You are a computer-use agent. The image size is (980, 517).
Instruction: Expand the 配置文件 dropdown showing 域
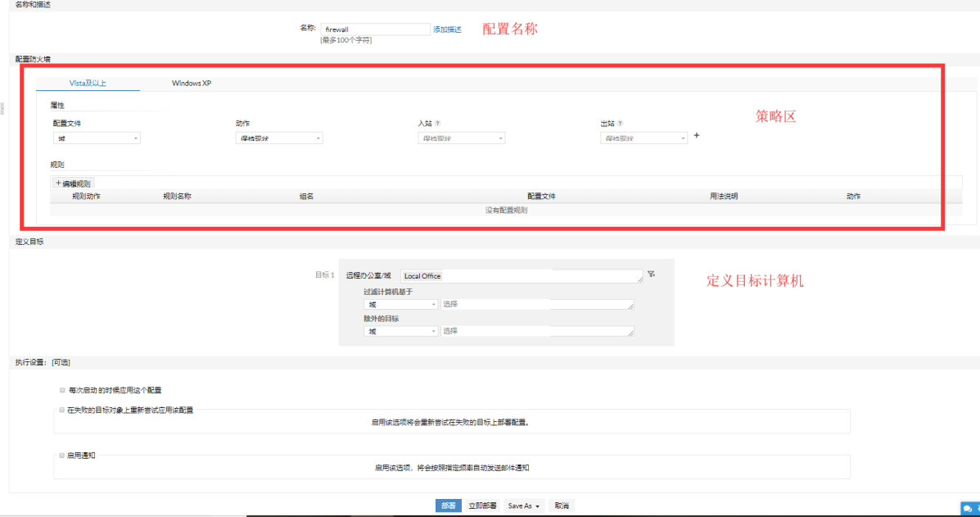(97, 138)
